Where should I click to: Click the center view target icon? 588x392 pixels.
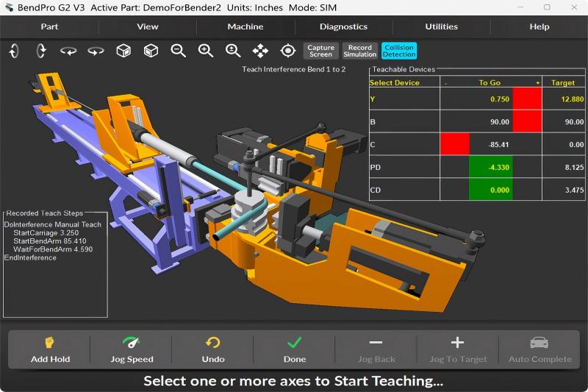288,51
